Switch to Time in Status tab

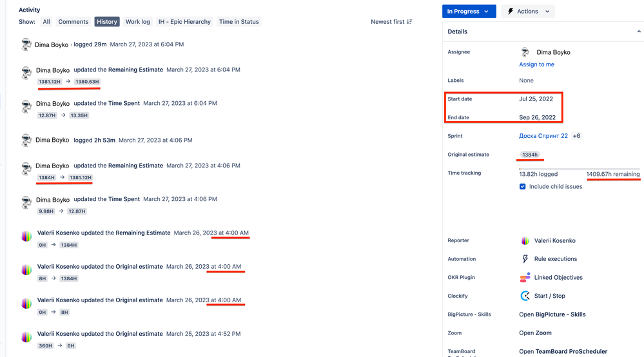point(239,22)
